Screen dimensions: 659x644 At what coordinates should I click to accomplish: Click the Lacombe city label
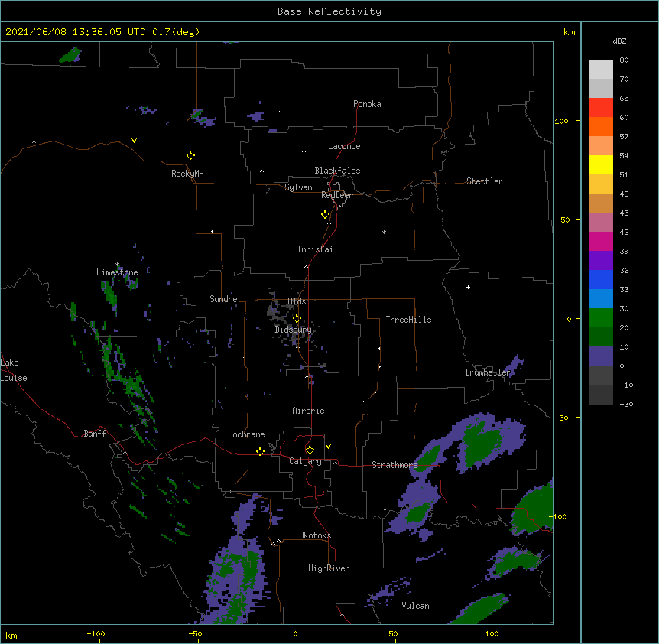[344, 146]
